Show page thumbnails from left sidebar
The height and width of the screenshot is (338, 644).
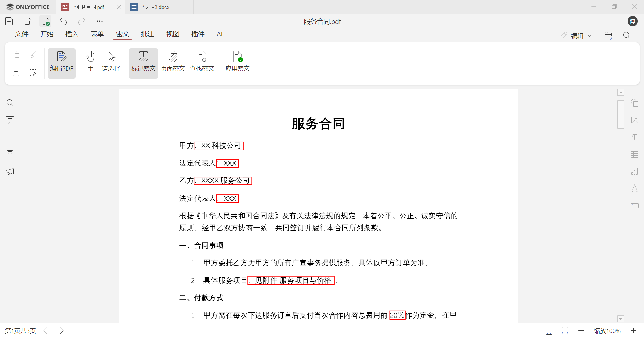click(x=10, y=154)
